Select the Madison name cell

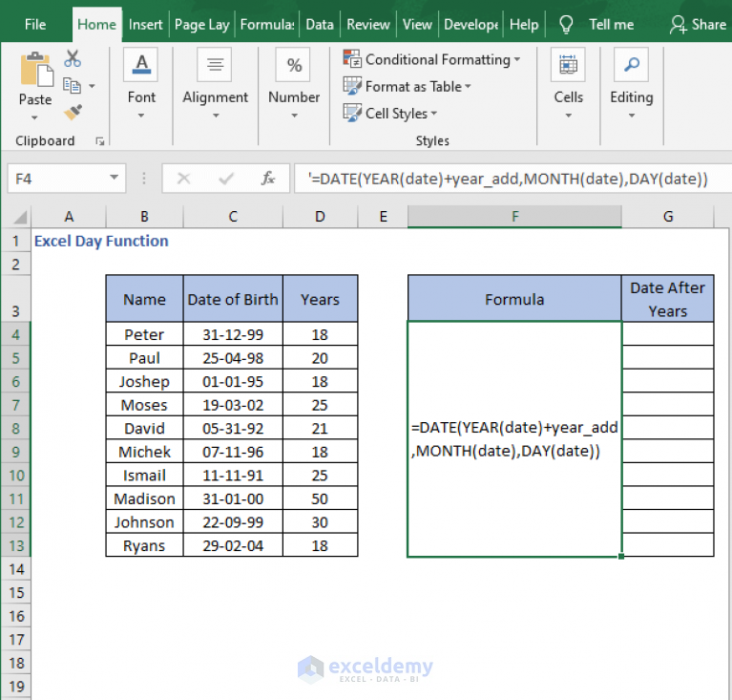click(x=144, y=498)
